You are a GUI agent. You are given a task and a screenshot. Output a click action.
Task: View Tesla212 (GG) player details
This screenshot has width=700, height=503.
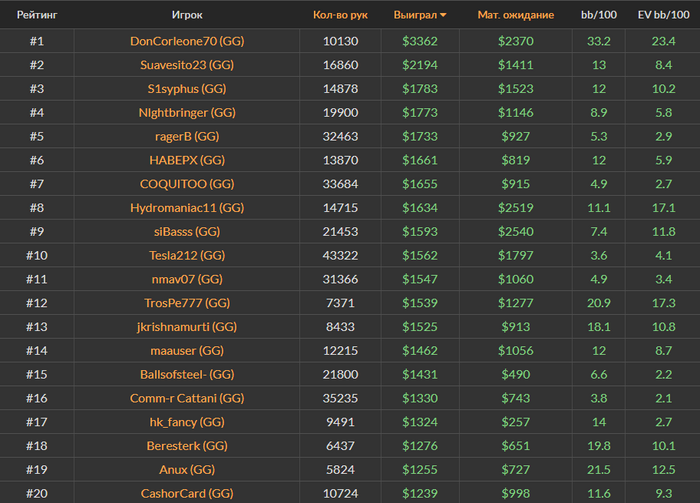pos(187,255)
